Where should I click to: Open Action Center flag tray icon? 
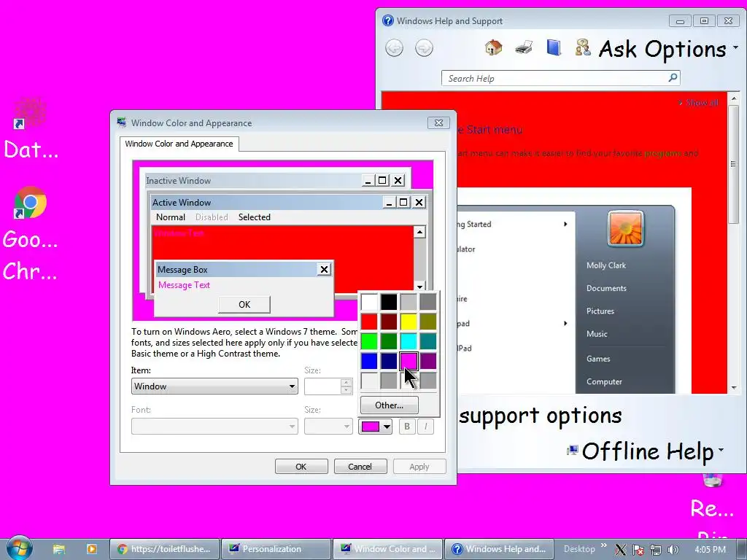pyautogui.click(x=638, y=550)
